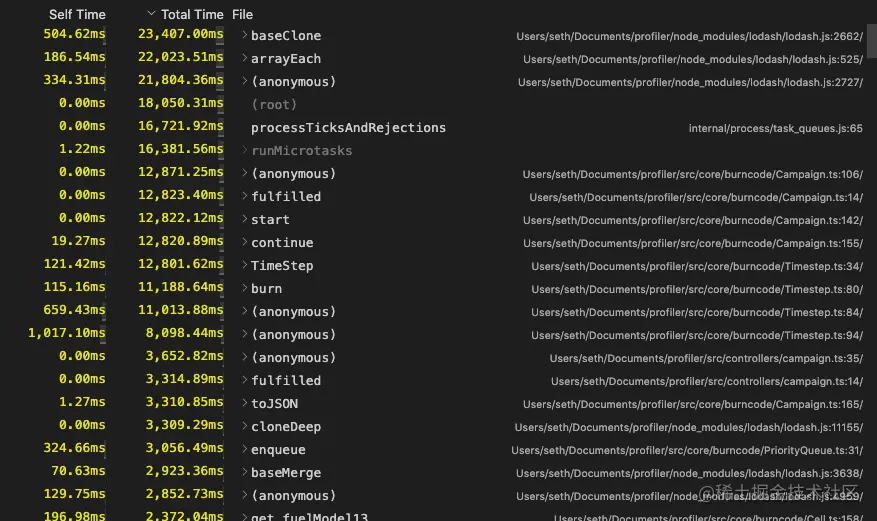Open the PriorityQueue.ts:31 file link
This screenshot has width=877, height=521.
[687, 450]
